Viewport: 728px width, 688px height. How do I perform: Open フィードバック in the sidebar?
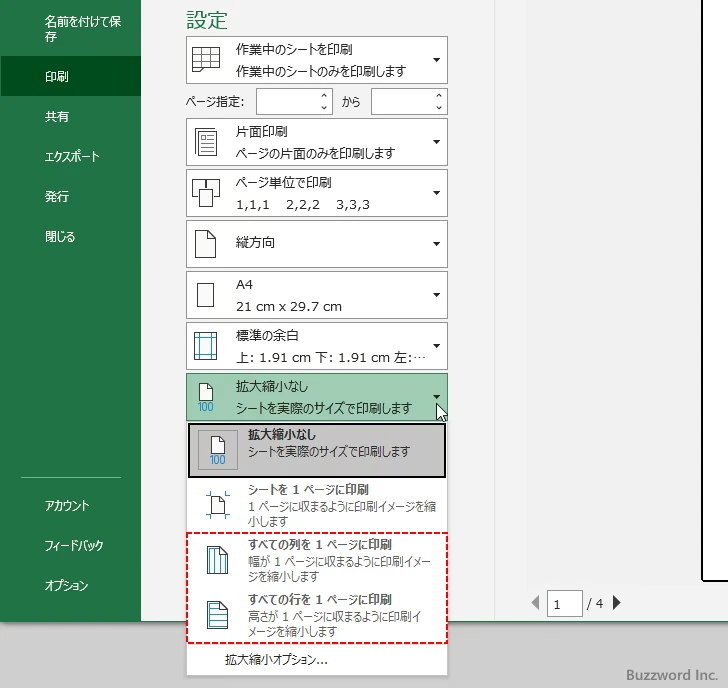pos(71,545)
